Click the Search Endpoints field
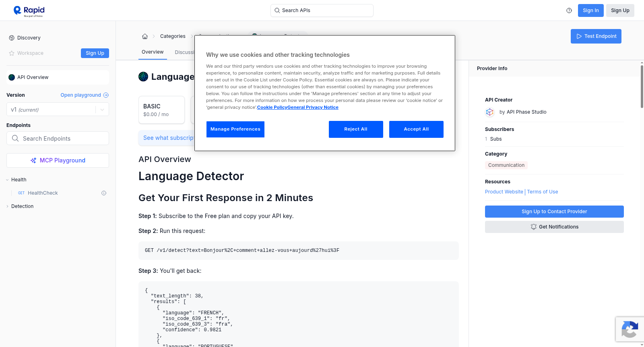Viewport: 644px width, 347px height. [58, 138]
